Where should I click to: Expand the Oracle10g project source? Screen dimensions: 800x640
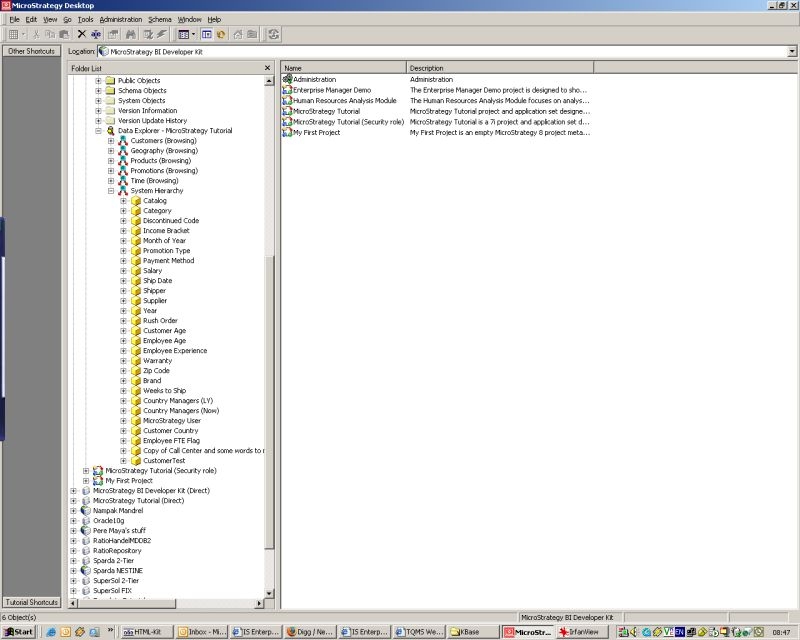(73, 521)
